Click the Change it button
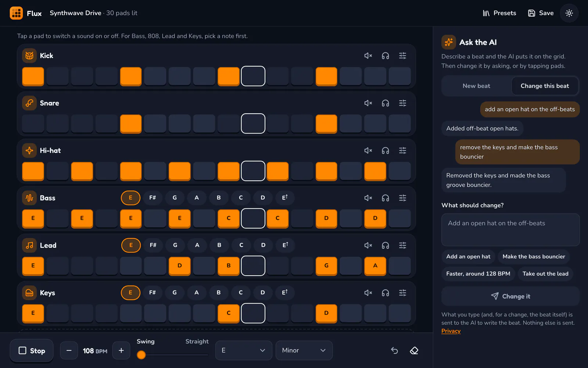The width and height of the screenshot is (588, 368). pyautogui.click(x=510, y=296)
